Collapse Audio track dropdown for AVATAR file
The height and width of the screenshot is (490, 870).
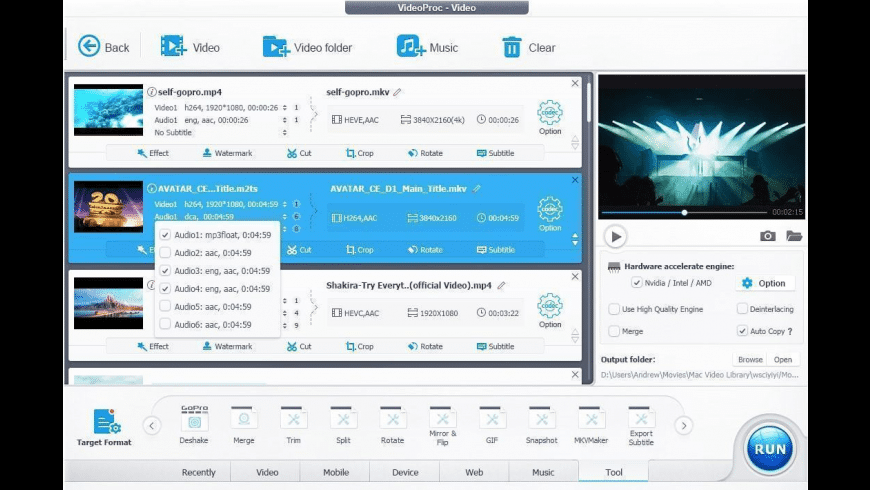pos(285,216)
